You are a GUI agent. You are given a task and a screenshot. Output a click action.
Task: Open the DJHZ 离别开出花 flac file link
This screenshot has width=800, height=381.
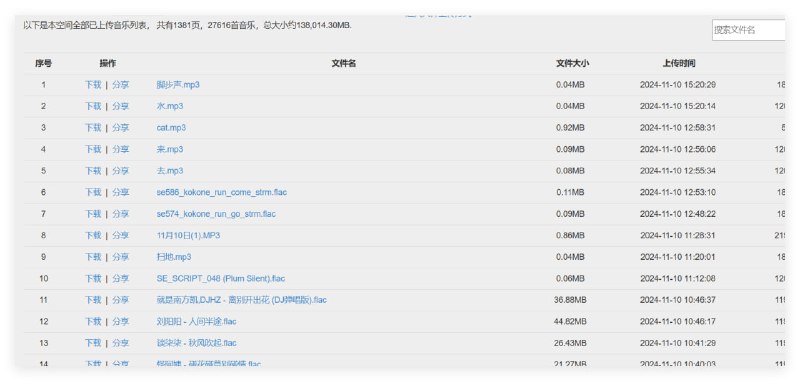pos(242,300)
